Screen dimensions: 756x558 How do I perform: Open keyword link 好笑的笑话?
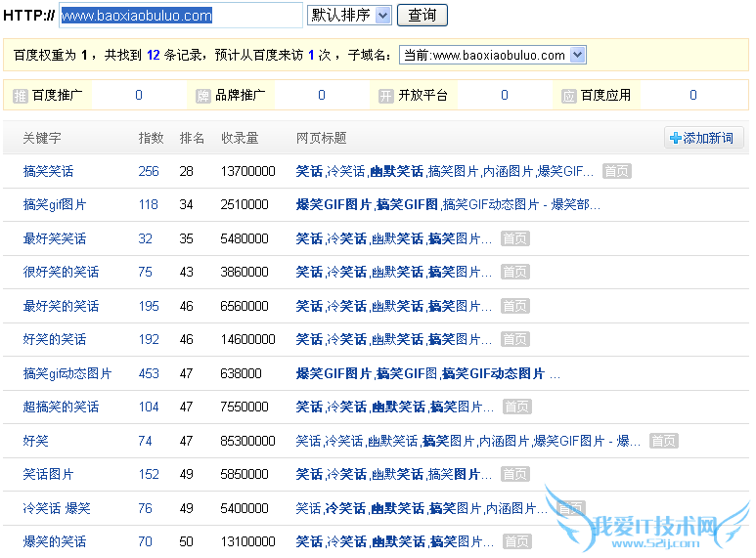pyautogui.click(x=55, y=340)
